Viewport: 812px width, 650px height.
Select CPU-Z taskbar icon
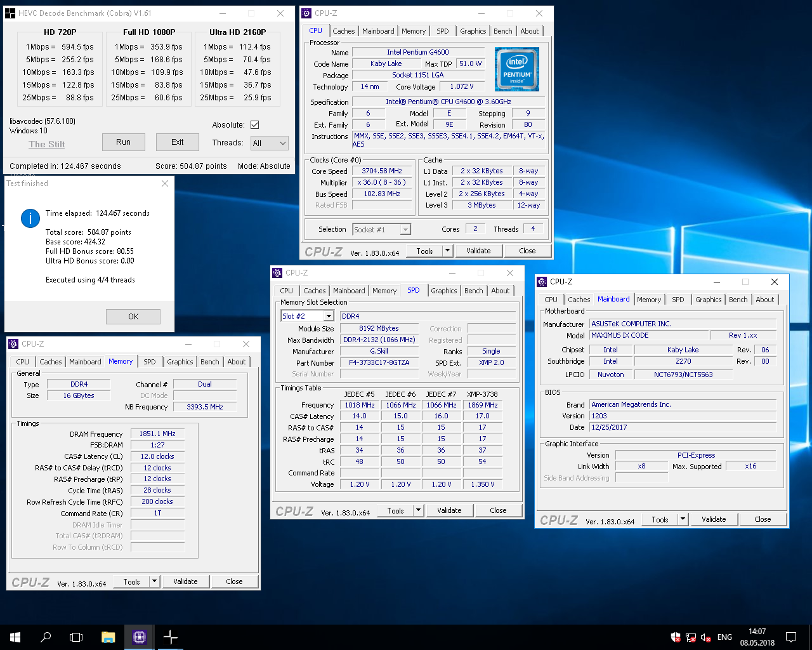point(140,637)
